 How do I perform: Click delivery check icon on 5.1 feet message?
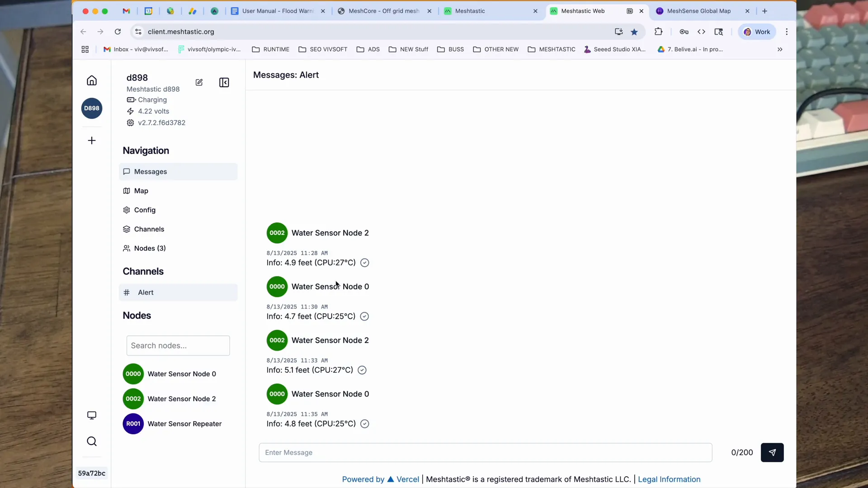pyautogui.click(x=362, y=370)
